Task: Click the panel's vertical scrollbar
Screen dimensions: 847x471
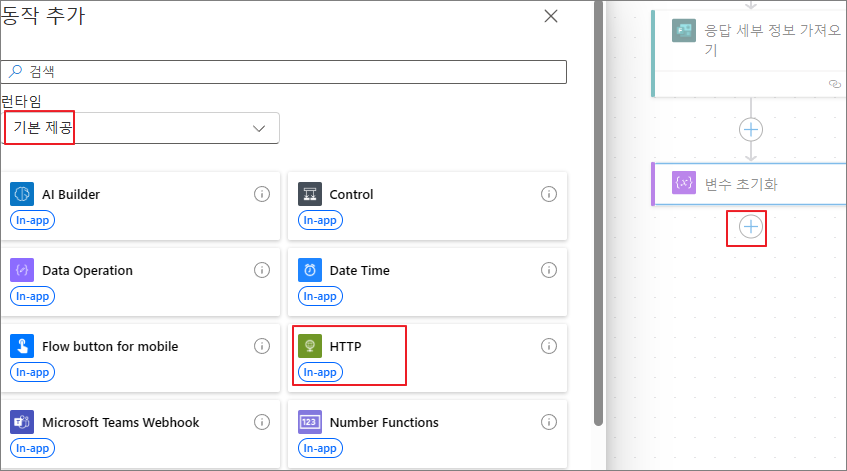Action: click(x=599, y=213)
